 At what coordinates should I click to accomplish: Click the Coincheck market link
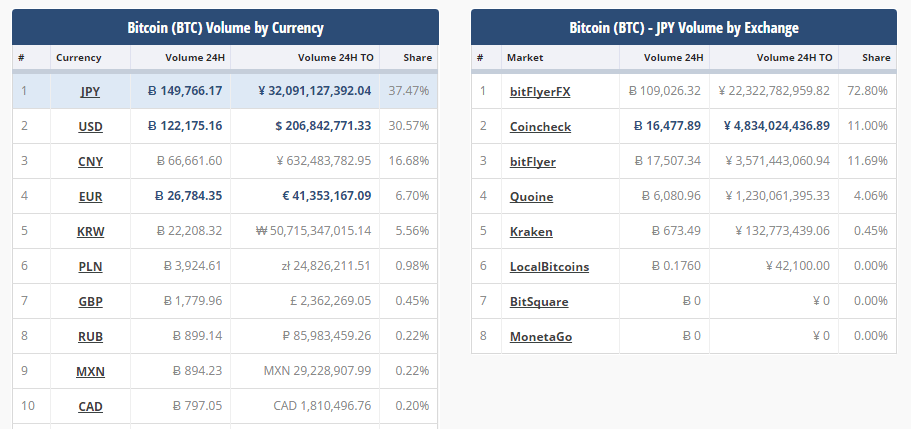click(539, 127)
